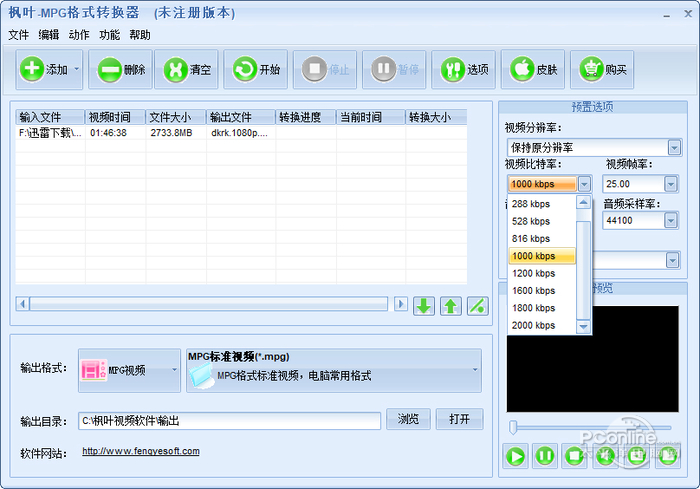The width and height of the screenshot is (700, 489).
Task: Click the 清空 (Clear) toolbar button
Action: click(187, 69)
